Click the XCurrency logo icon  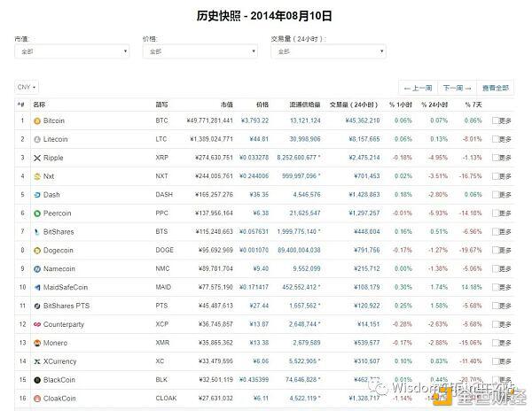pos(37,361)
